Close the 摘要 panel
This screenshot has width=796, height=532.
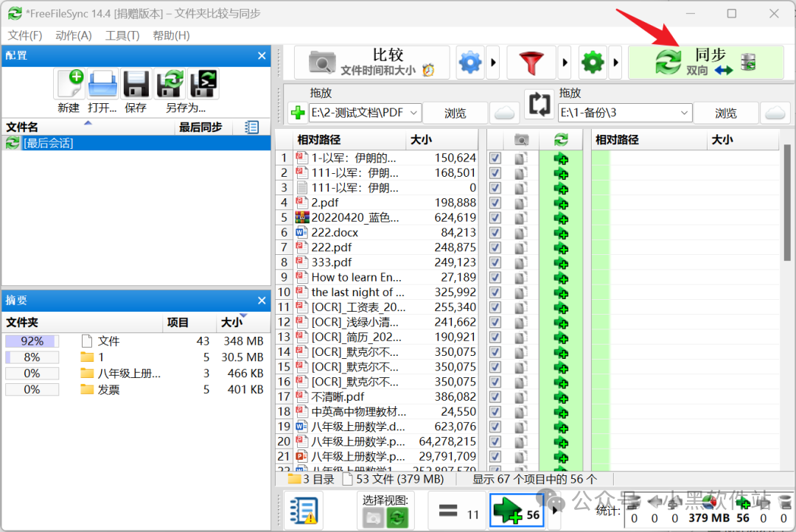pos(262,300)
